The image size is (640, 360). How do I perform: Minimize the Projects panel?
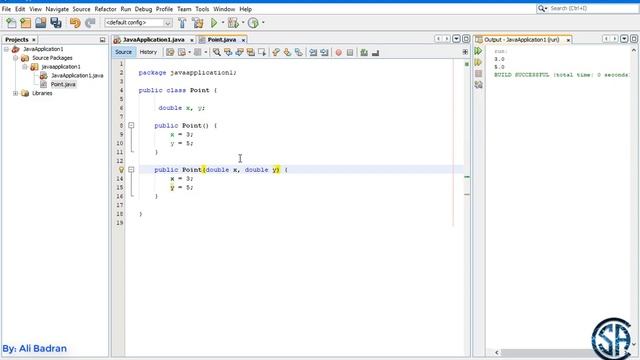102,40
